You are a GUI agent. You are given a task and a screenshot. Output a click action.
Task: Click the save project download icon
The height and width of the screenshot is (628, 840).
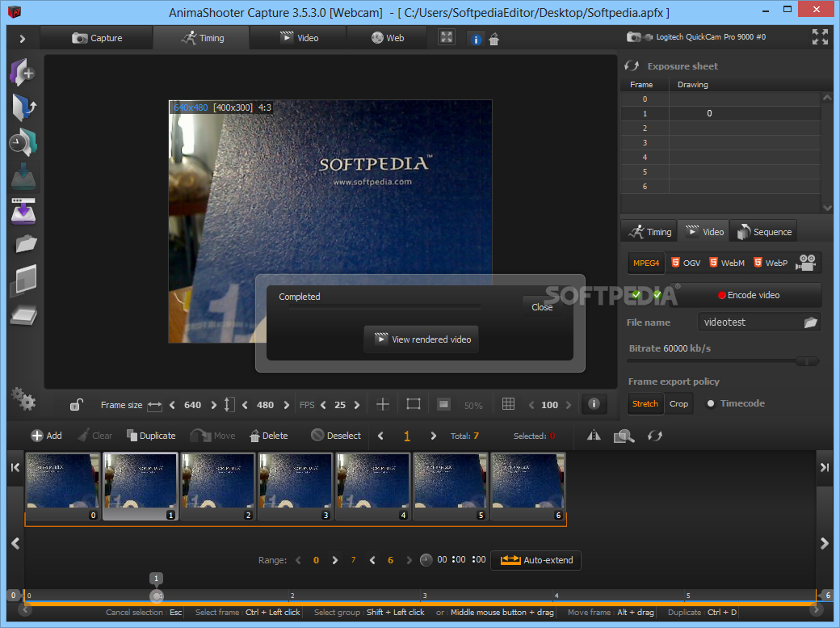[23, 177]
